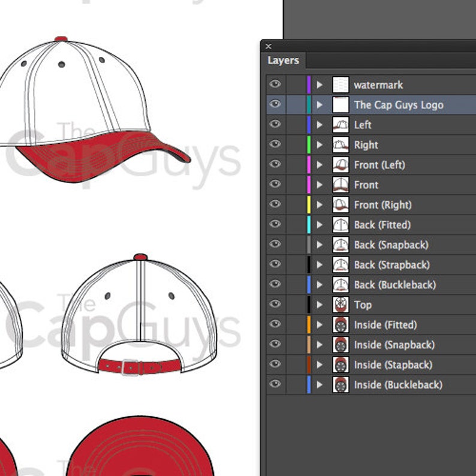This screenshot has width=476, height=476.
Task: Toggle visibility of The Cap Guys Logo layer
Action: (x=275, y=104)
